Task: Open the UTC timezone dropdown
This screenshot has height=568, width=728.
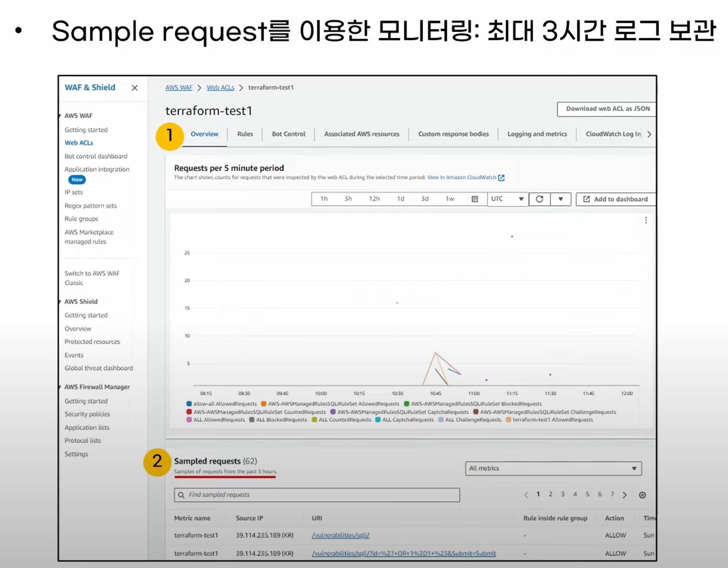Action: (x=508, y=199)
